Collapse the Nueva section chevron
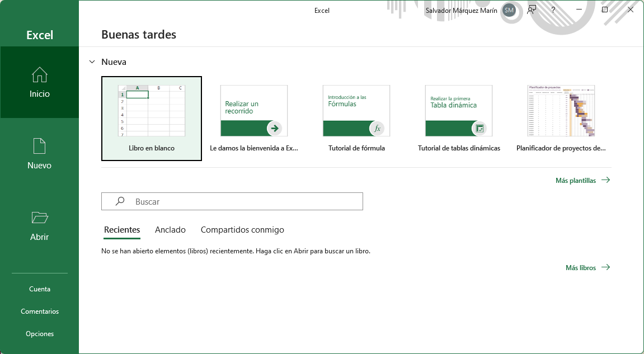644x354 pixels. click(92, 62)
